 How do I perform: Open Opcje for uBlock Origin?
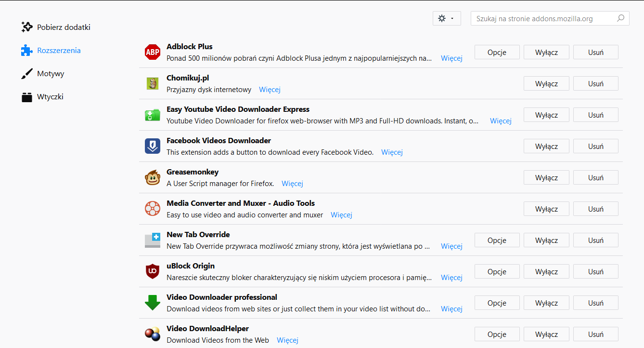click(497, 271)
